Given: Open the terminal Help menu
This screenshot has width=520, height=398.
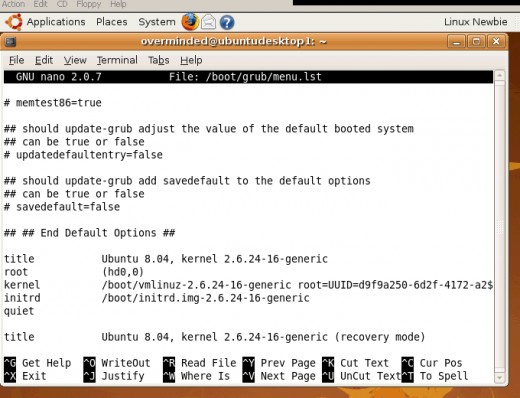Looking at the screenshot, I should pos(191,60).
